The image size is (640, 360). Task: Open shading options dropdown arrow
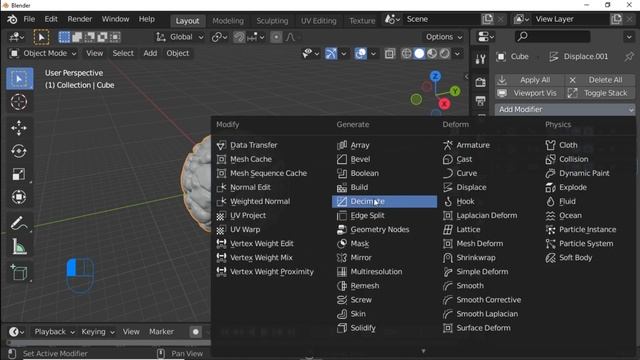coord(458,53)
